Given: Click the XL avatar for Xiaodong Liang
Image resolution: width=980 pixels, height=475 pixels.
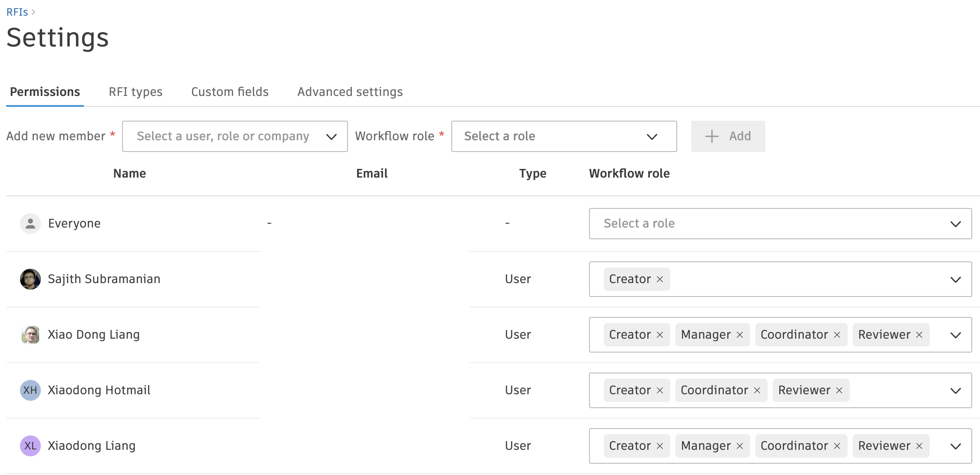Looking at the screenshot, I should click(x=30, y=445).
